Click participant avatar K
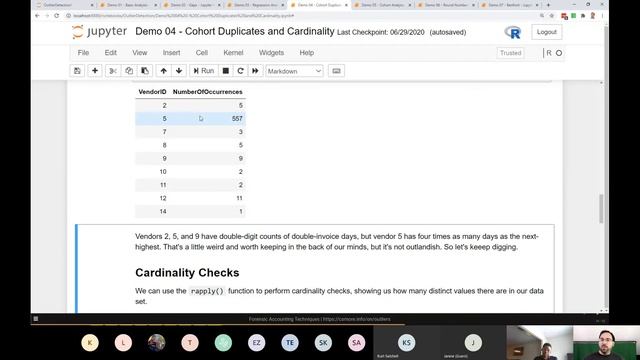 [x=90, y=343]
